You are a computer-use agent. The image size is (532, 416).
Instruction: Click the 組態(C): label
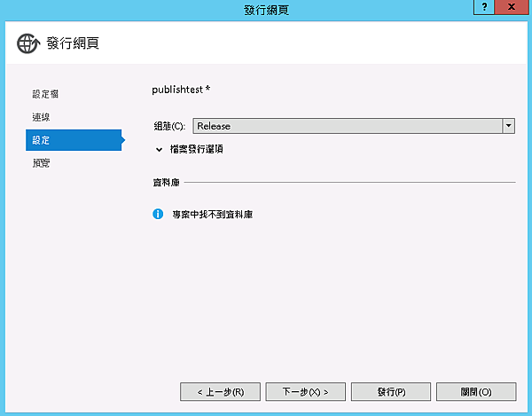click(x=169, y=126)
